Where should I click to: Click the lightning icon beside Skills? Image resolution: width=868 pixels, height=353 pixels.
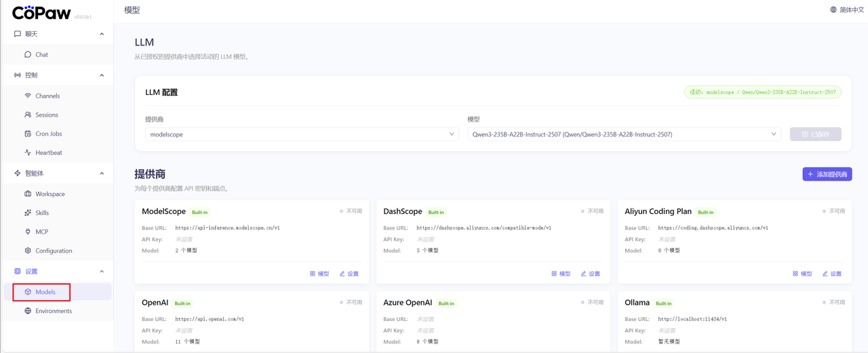(x=28, y=212)
